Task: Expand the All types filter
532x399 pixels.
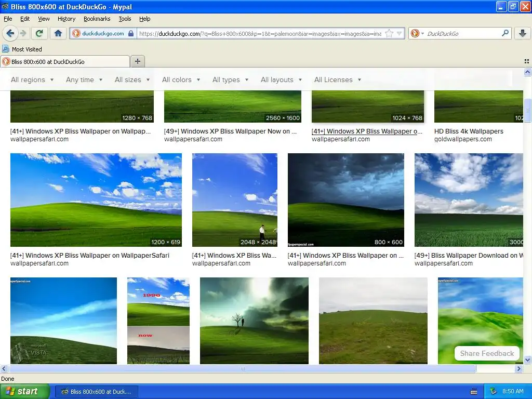Action: pyautogui.click(x=230, y=79)
